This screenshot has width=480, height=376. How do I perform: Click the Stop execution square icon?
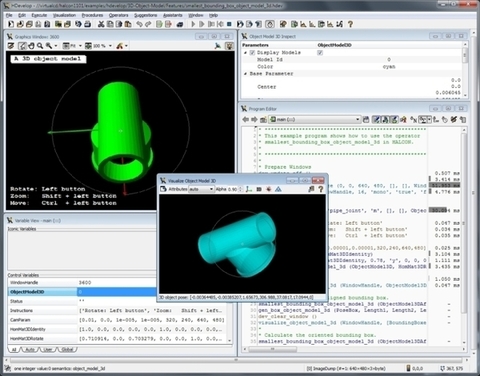(x=229, y=24)
